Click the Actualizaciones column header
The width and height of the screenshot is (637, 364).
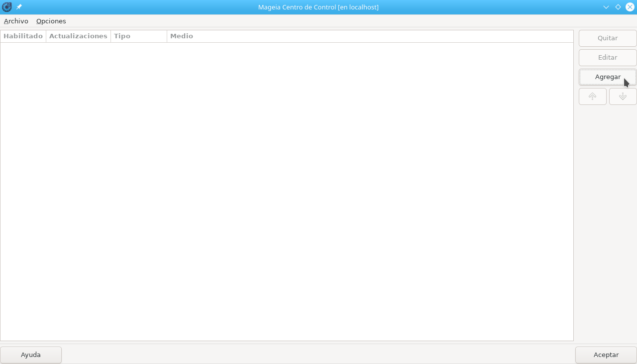coord(79,36)
